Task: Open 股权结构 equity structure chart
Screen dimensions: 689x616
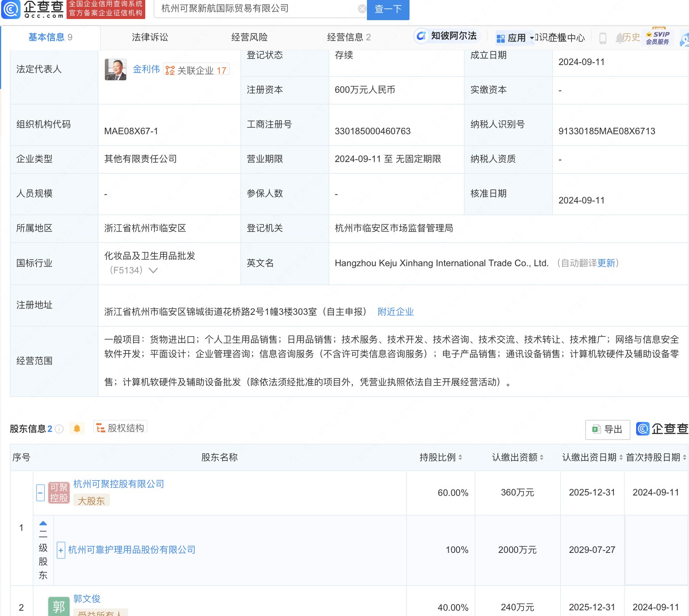Action: (121, 428)
